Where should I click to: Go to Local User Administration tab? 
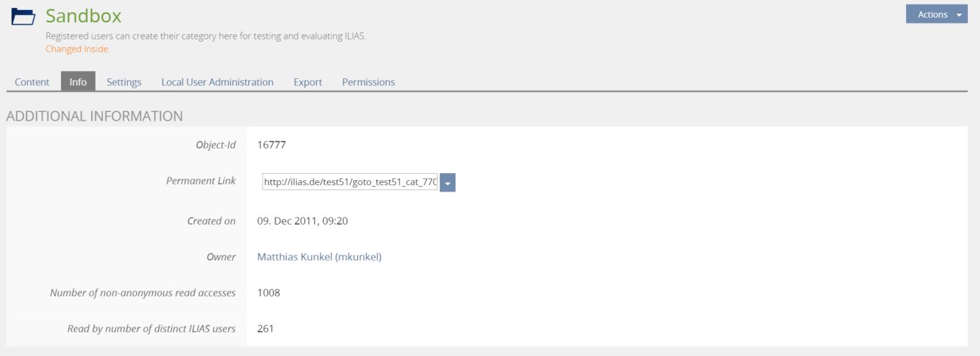tap(217, 82)
